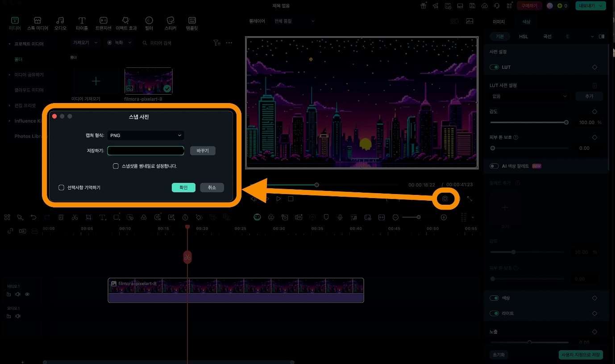
Task: Expand the LUT 사전 설정 dropdown
Action: tap(529, 96)
